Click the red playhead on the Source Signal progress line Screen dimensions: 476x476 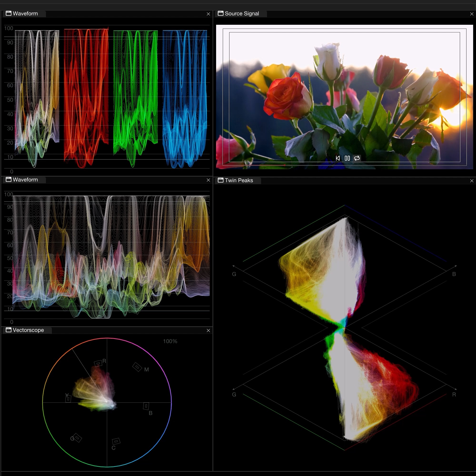285,165
